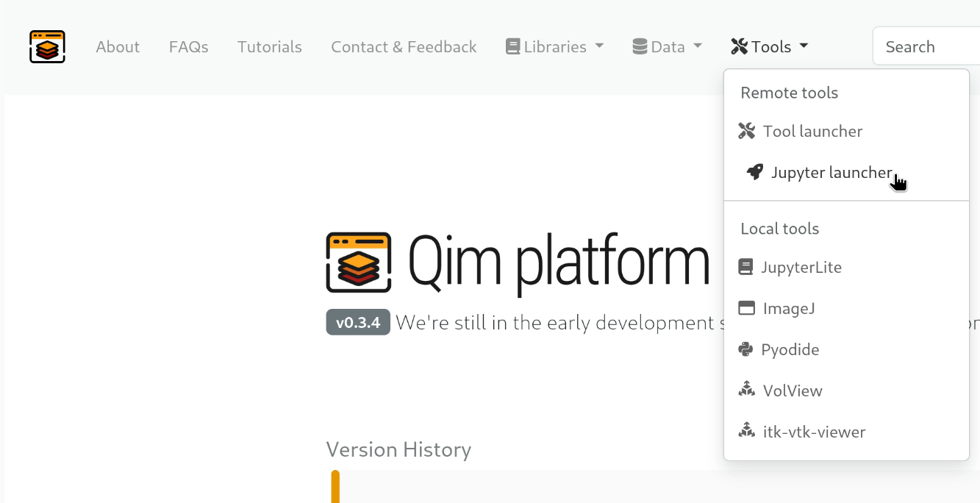The image size is (980, 503).
Task: Expand the Libraries dropdown menu
Action: coord(555,47)
